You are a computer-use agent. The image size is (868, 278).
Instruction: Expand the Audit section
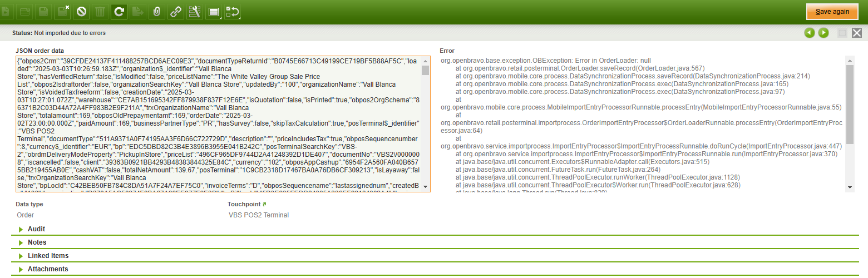(x=36, y=229)
